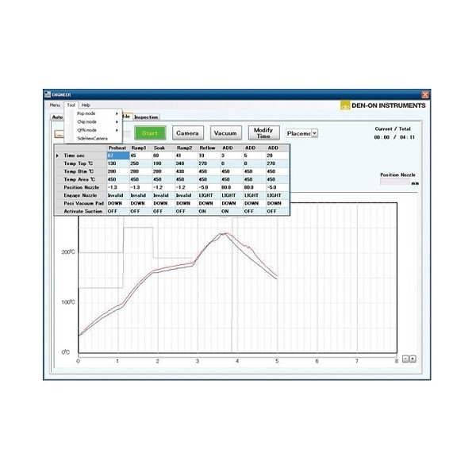Click the highlighted Preheat Time sec cell 67
Image resolution: width=476 pixels, height=476 pixels.
118,155
